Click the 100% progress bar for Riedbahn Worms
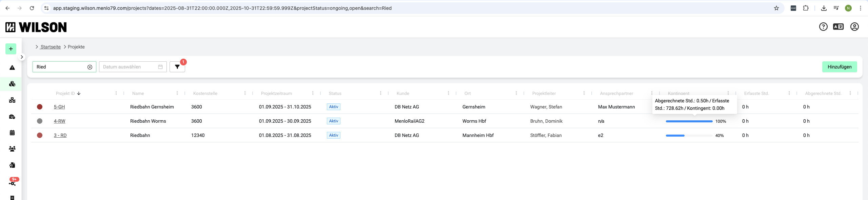The height and width of the screenshot is (200, 868). click(689, 121)
